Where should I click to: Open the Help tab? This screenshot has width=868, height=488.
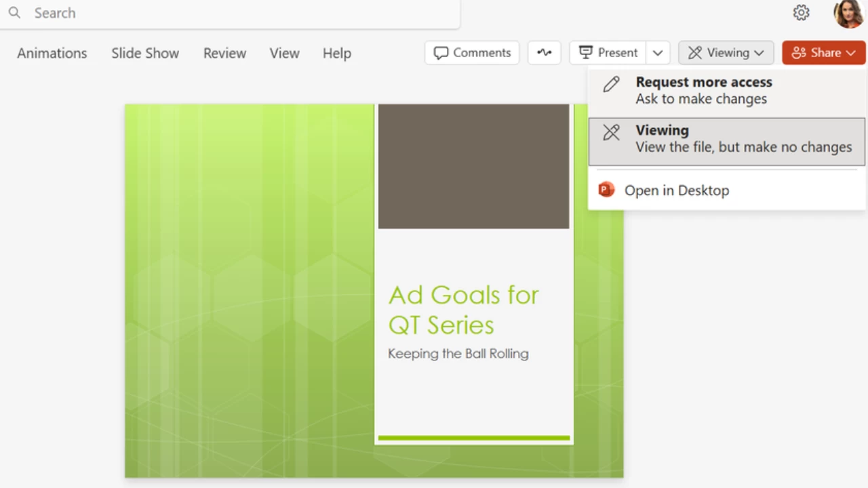[337, 53]
